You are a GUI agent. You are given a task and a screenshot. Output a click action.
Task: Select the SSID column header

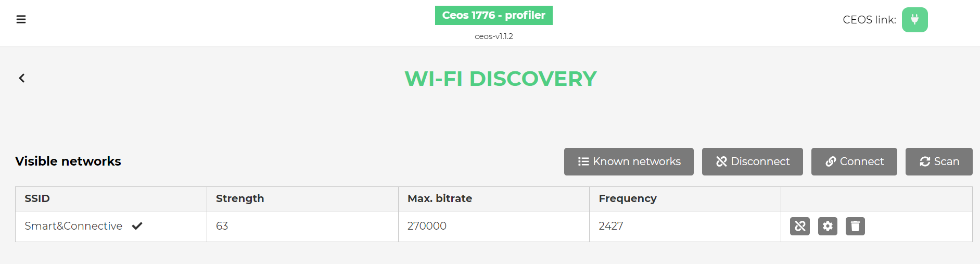[37, 198]
